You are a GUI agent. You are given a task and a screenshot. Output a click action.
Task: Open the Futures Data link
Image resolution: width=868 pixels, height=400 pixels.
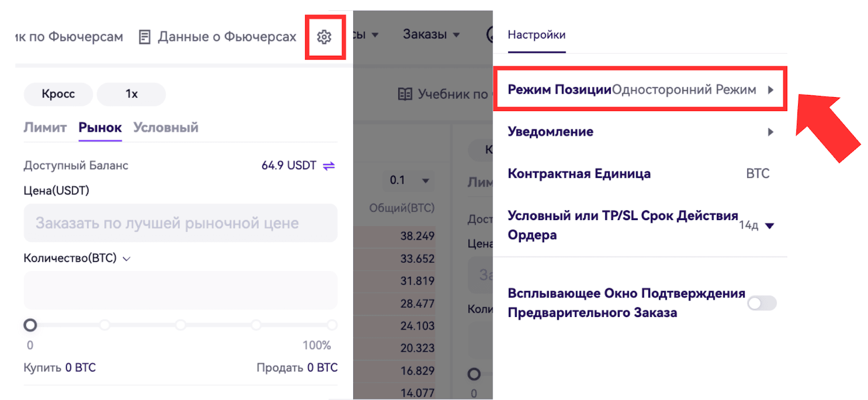(227, 37)
